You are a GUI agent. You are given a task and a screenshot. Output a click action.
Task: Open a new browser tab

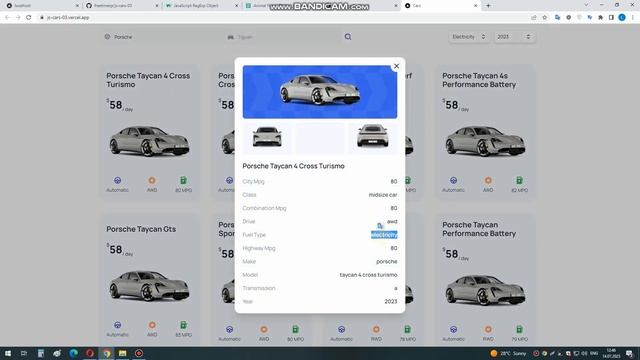coord(488,6)
